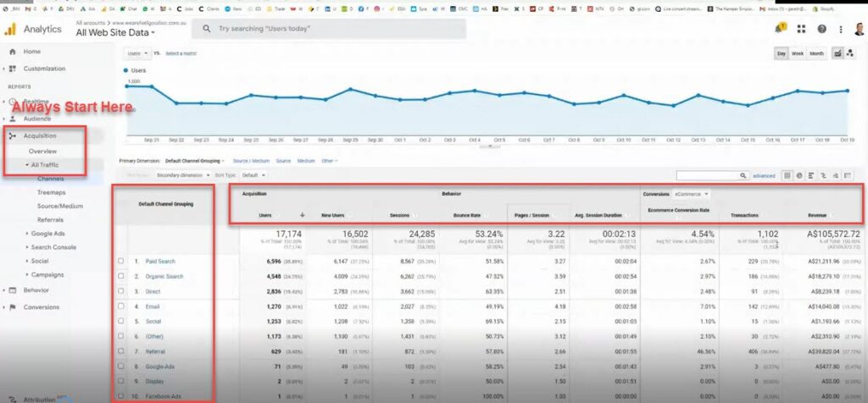Tick the Organic Search row checkbox
This screenshot has height=403, width=868.
click(x=120, y=276)
